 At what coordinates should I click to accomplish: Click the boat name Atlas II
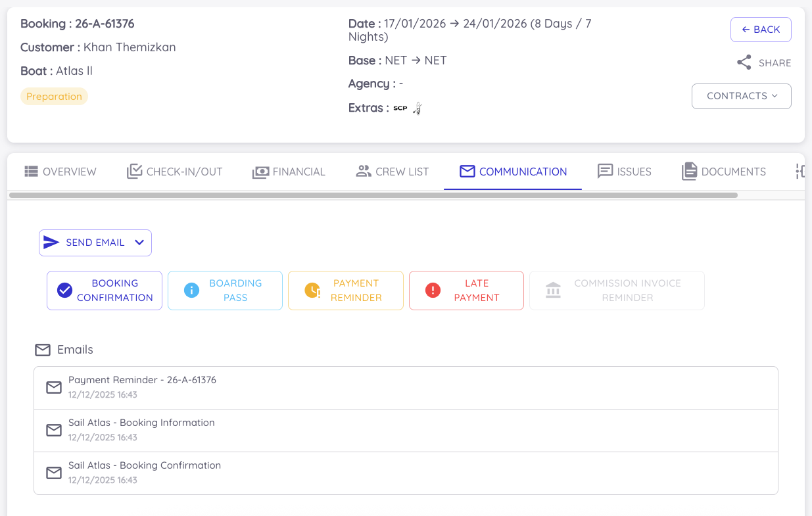coord(74,71)
